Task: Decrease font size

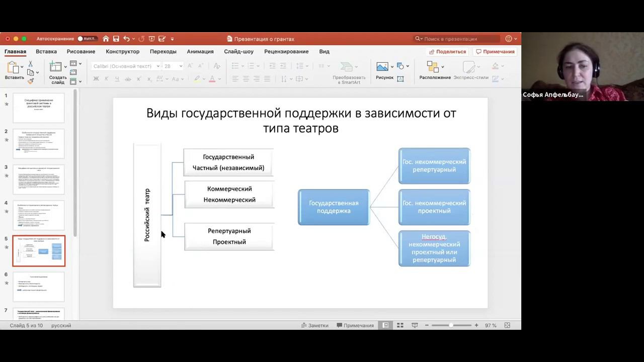Action: (x=202, y=66)
